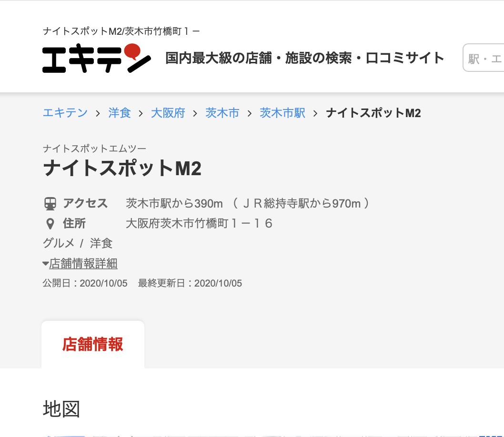
Task: Click the red speech bubble in logo
Action: tap(132, 51)
